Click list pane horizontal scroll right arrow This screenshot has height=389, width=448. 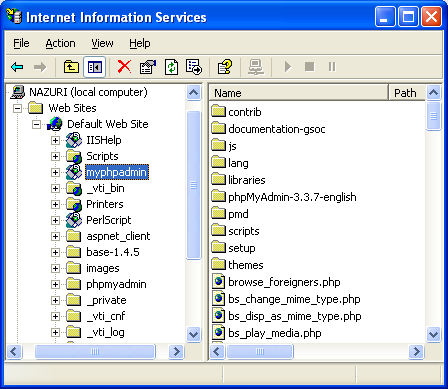point(417,351)
